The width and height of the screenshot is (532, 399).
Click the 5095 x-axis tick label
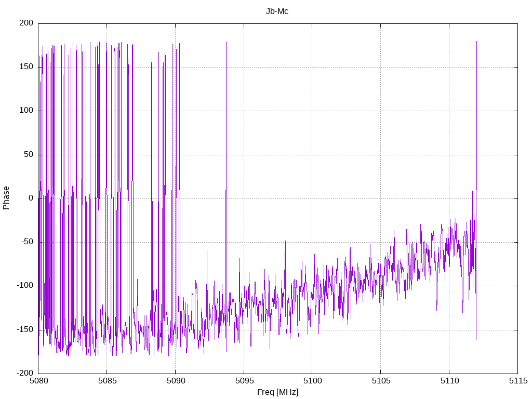244,381
